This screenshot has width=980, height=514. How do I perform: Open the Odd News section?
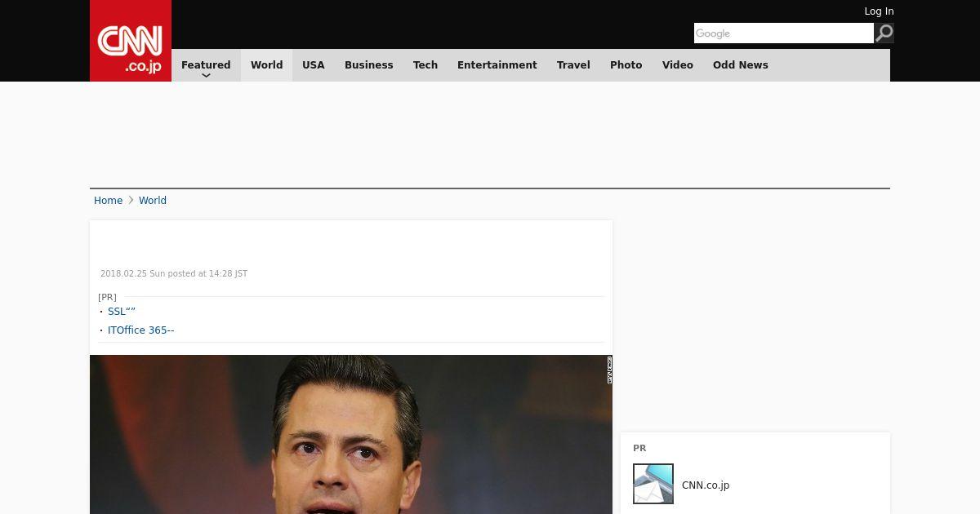tap(741, 65)
